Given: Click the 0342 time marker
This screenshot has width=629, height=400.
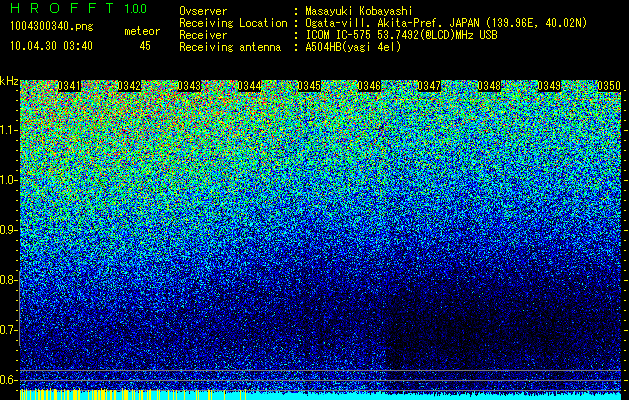Looking at the screenshot, I should tap(129, 86).
